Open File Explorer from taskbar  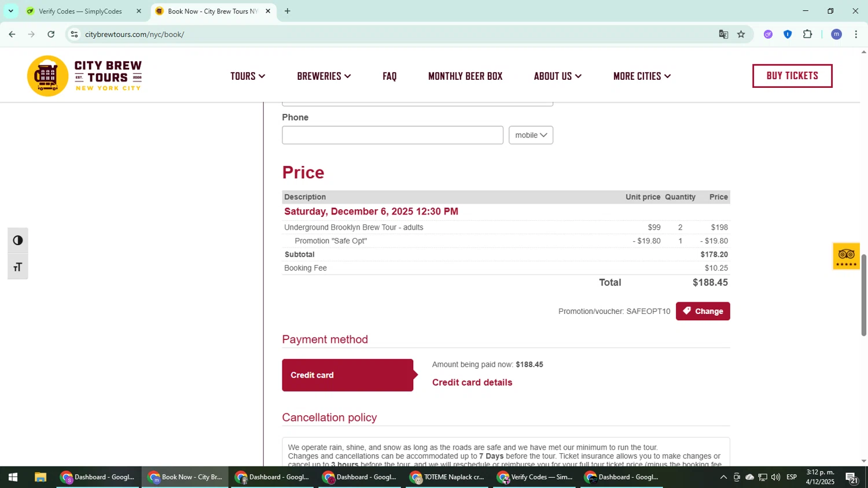[40, 477]
